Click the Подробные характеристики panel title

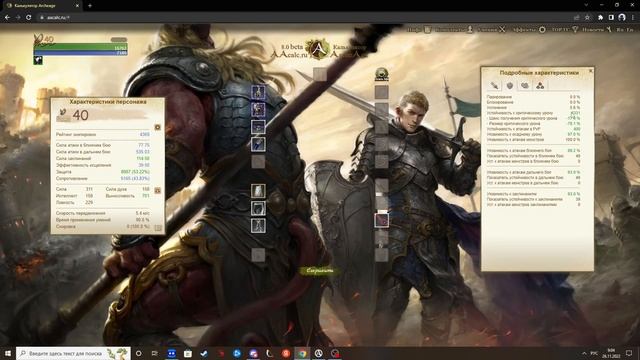[539, 72]
